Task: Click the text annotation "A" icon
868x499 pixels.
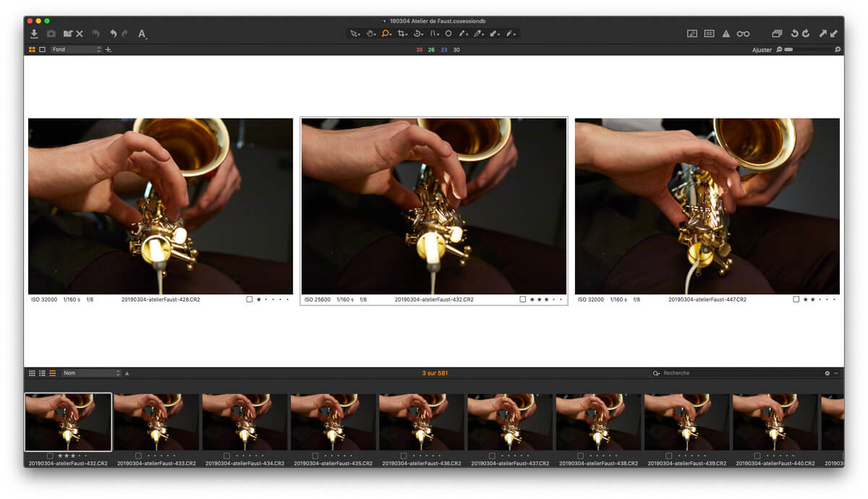Action: 142,34
